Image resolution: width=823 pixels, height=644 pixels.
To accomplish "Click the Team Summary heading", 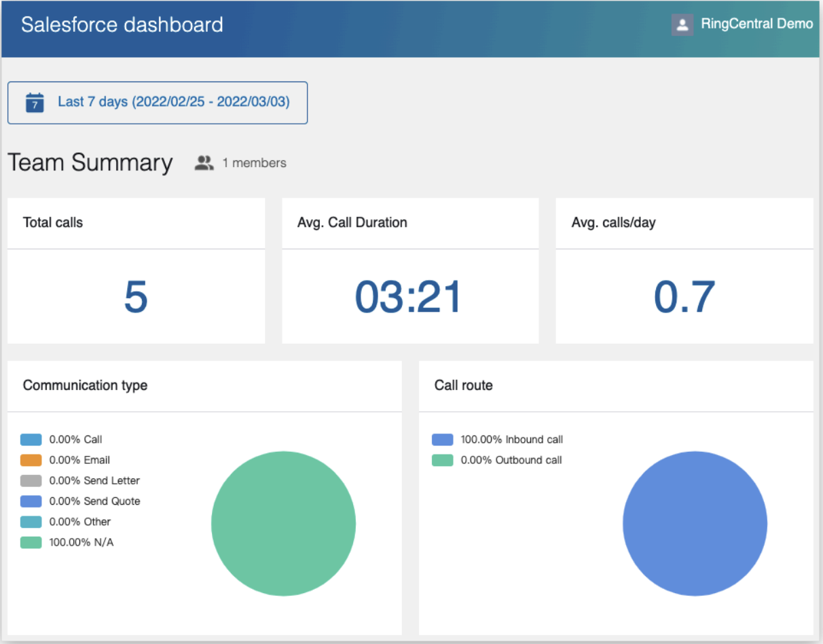I will coord(90,163).
